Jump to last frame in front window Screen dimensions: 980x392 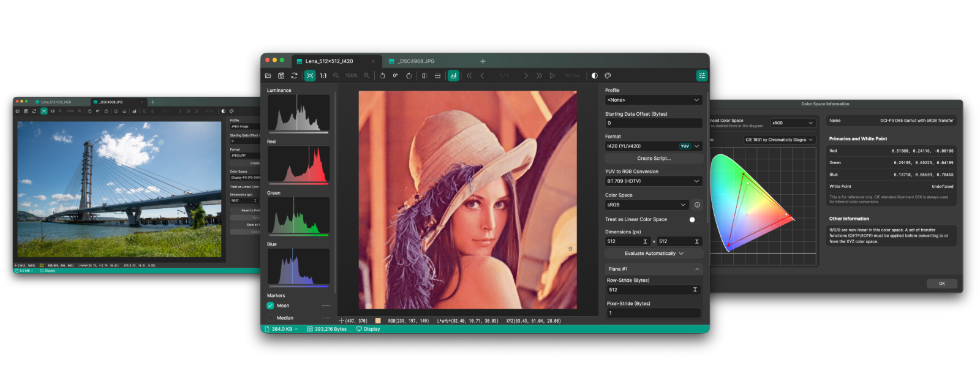539,76
